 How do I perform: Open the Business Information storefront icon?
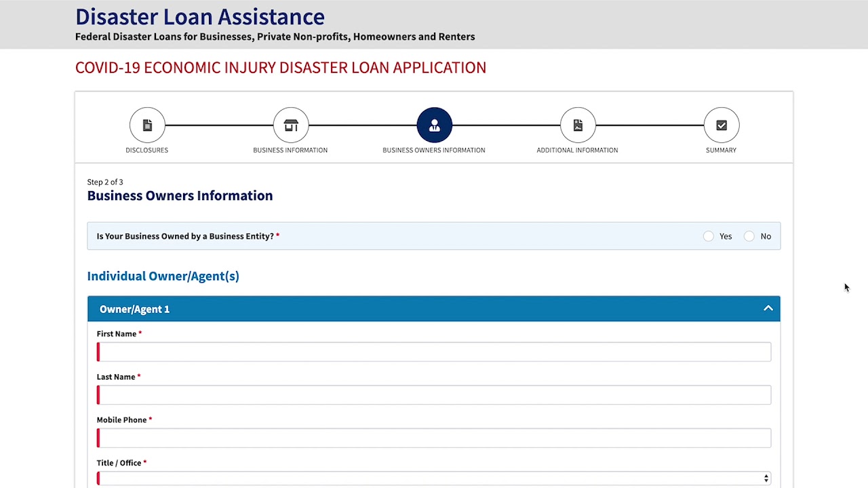(291, 125)
